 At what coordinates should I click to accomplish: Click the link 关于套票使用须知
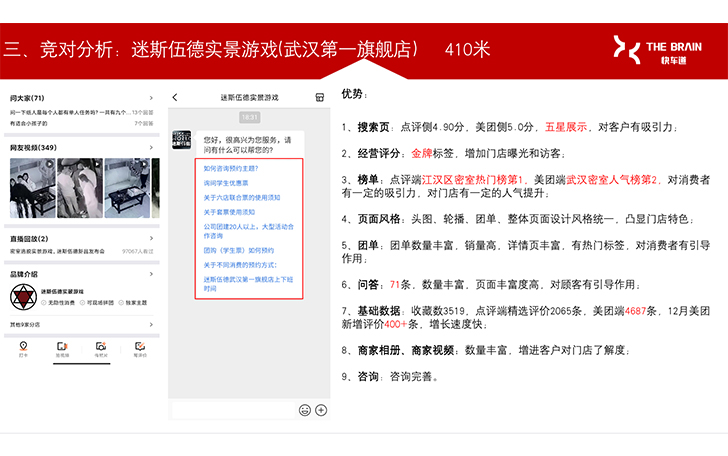[229, 212]
